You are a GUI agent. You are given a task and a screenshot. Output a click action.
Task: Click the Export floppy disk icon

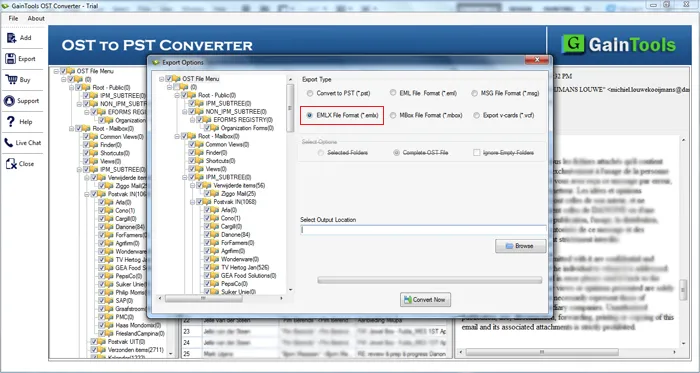pos(11,58)
